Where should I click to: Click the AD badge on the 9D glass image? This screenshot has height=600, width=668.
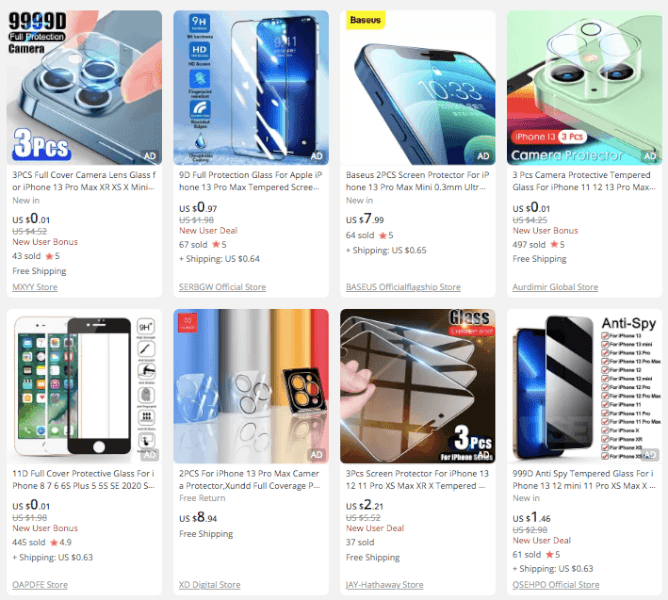pos(317,156)
